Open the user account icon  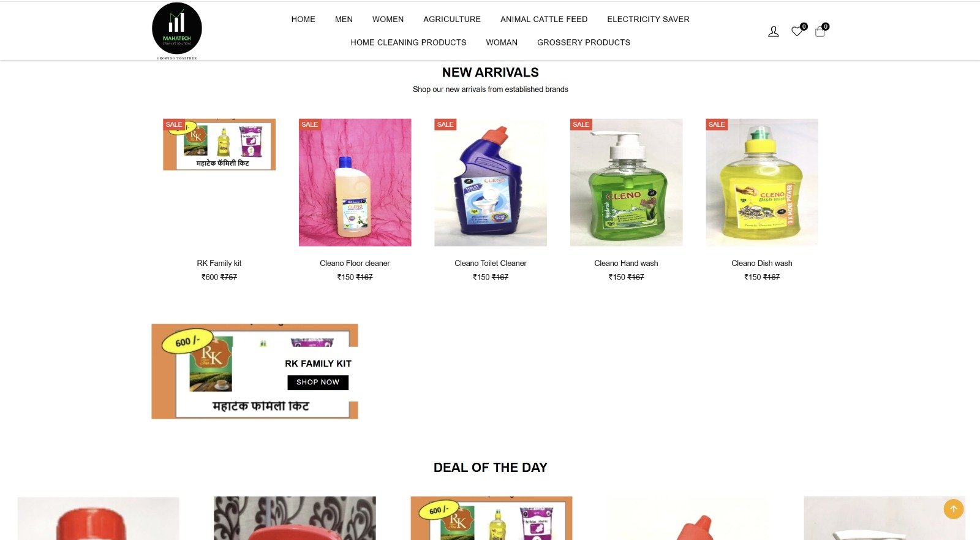[x=774, y=32]
